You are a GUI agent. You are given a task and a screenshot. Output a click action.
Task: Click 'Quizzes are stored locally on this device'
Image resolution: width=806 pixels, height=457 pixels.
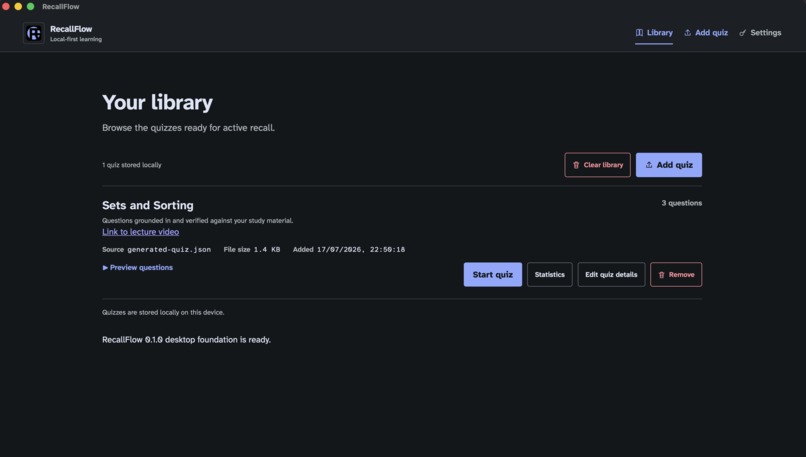coord(163,312)
